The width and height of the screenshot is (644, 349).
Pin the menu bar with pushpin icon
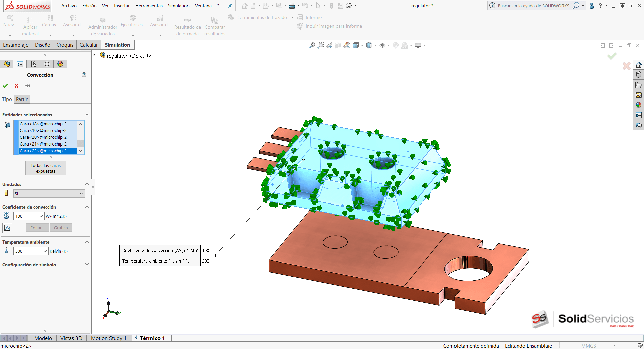(230, 6)
